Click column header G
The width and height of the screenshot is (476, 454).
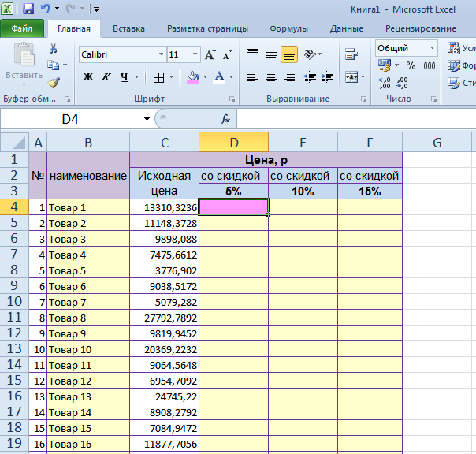pyautogui.click(x=437, y=143)
